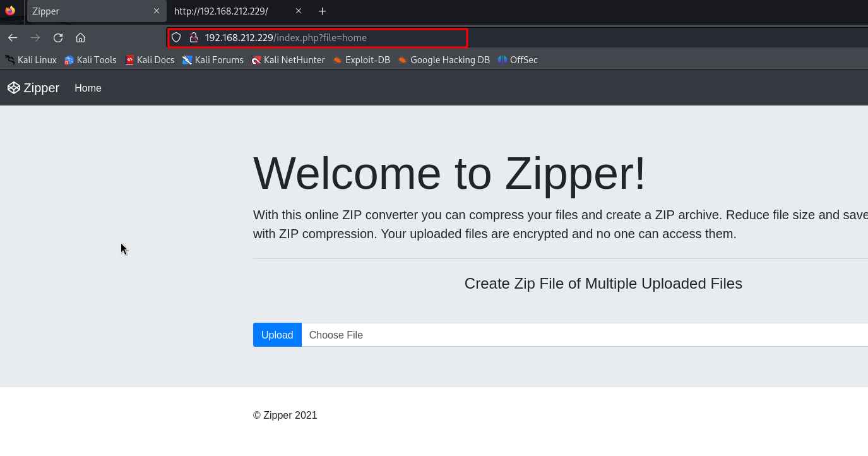Focus the URL address bar text

[x=286, y=38]
